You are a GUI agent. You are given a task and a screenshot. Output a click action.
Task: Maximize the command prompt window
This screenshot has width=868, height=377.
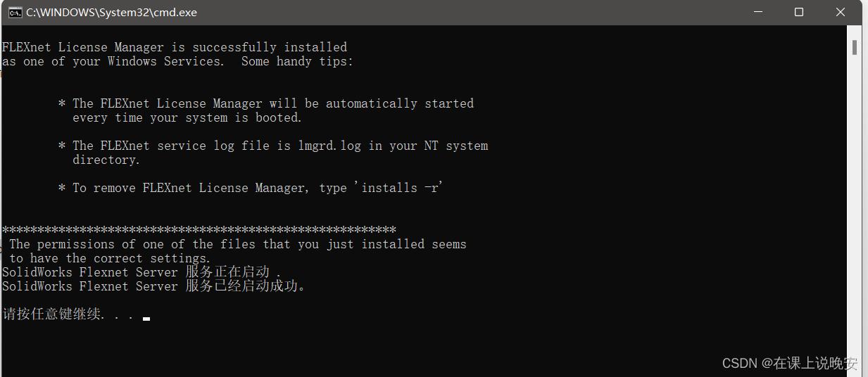(799, 12)
